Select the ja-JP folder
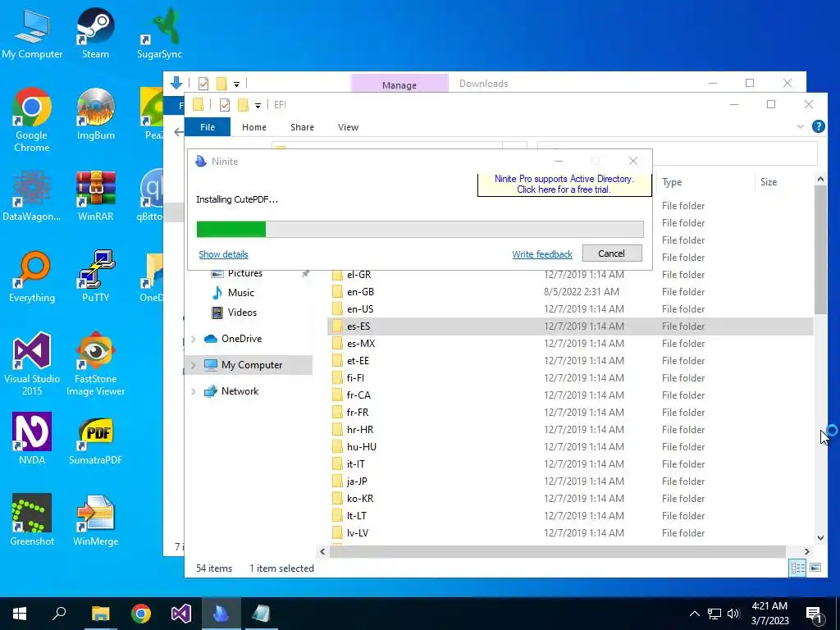The height and width of the screenshot is (630, 840). point(357,481)
